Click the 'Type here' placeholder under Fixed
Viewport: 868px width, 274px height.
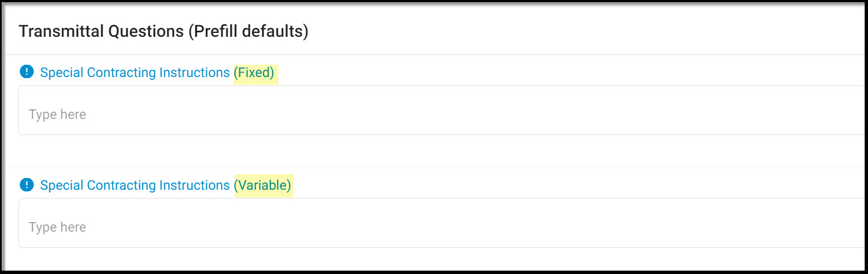pos(57,114)
